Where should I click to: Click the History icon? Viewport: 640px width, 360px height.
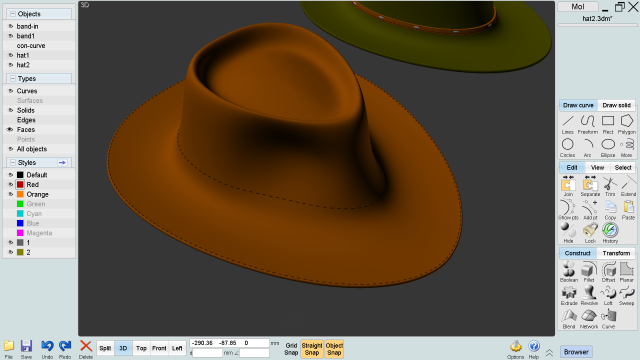pyautogui.click(x=610, y=233)
